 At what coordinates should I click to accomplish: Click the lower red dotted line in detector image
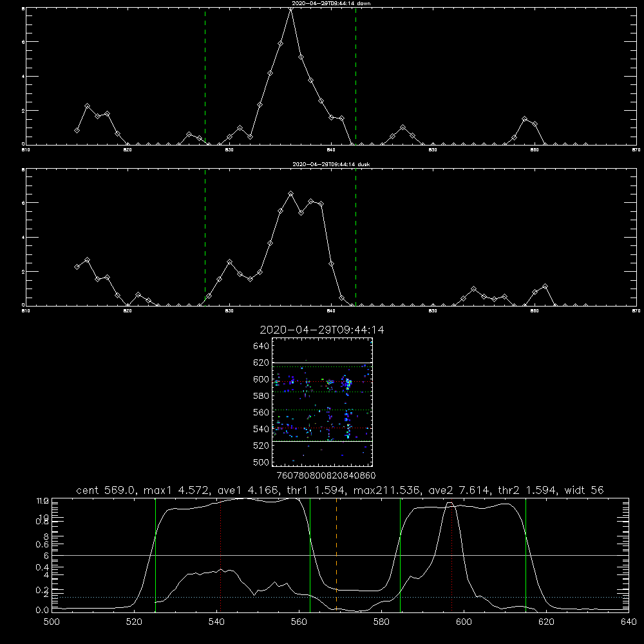(x=322, y=428)
